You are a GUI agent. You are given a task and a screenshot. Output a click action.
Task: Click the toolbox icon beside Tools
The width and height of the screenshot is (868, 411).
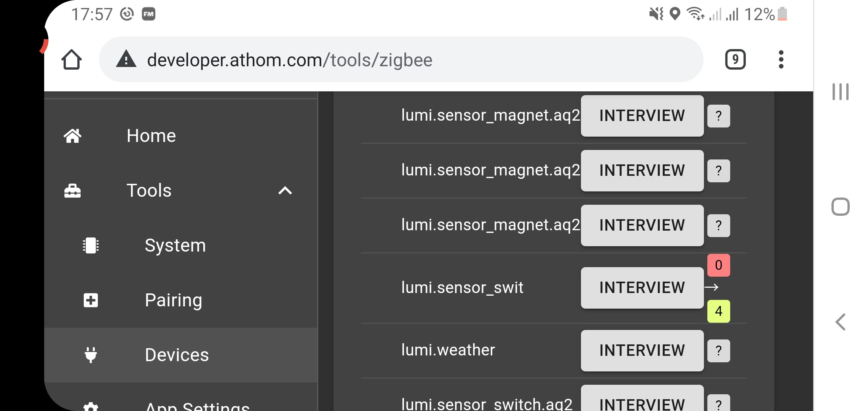[x=72, y=191]
